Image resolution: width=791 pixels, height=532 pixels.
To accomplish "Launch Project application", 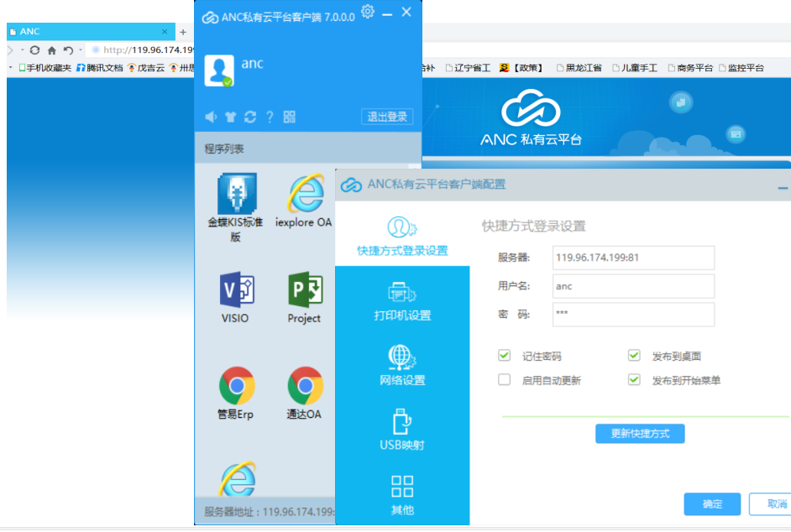I will point(304,297).
